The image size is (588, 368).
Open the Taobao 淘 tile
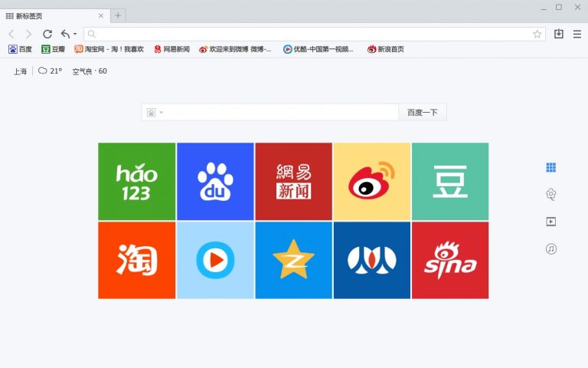click(x=137, y=260)
